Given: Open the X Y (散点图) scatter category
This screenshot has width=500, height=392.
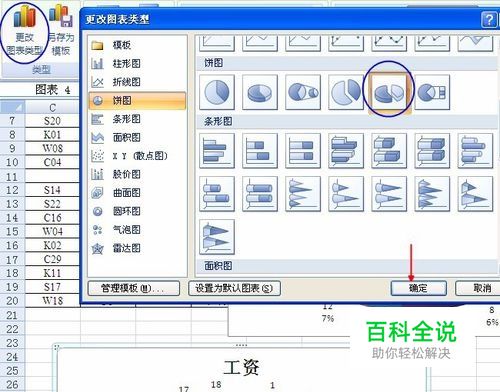Looking at the screenshot, I should pos(137,156).
